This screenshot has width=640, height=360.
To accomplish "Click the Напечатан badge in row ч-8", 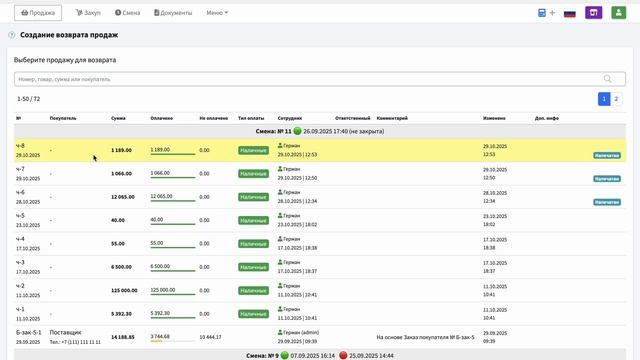I will (607, 156).
